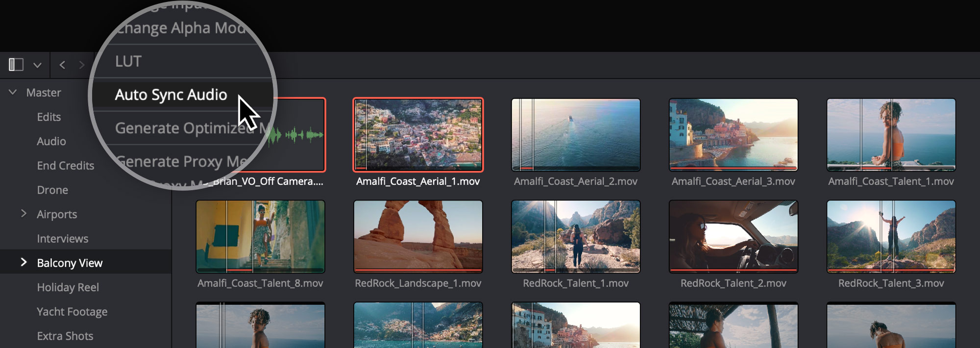Click the RedRock_Talent_2.mov file name
The height and width of the screenshot is (348, 980).
[x=734, y=283]
